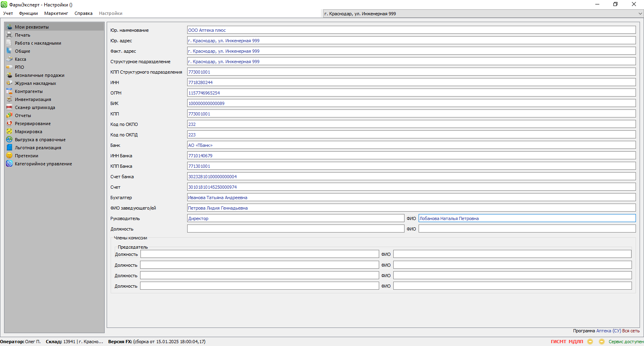
Task: Click the ИНН input field
Action: tap(411, 82)
